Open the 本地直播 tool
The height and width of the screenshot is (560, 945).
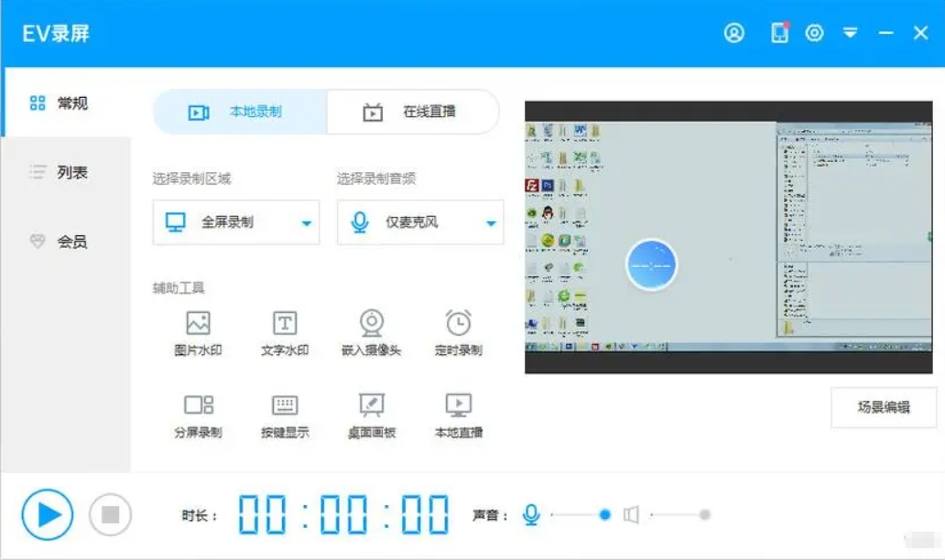point(458,416)
